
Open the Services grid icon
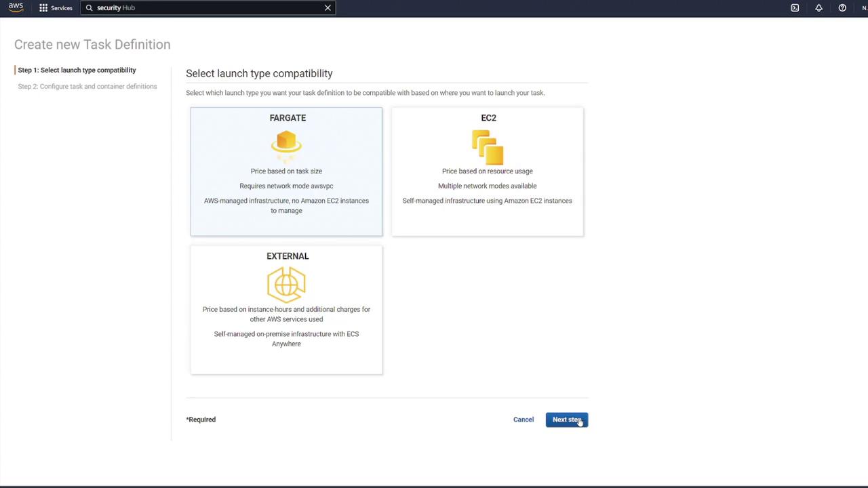pyautogui.click(x=43, y=8)
